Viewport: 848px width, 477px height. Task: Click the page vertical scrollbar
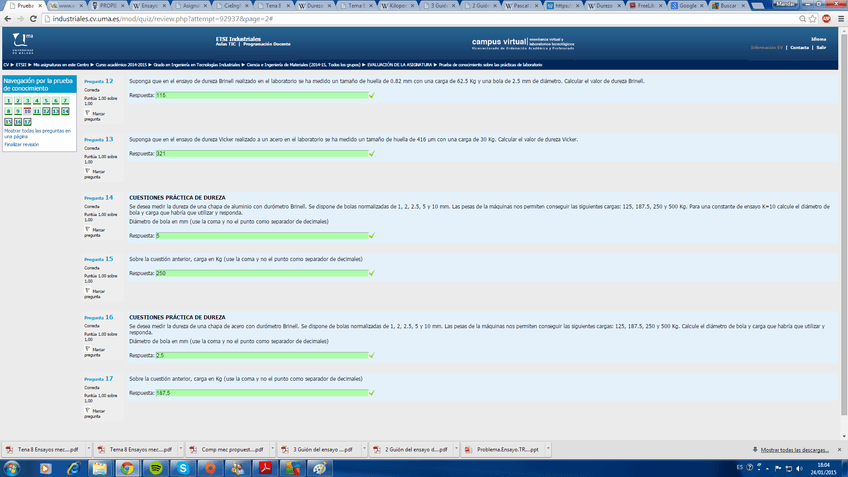coord(844,224)
